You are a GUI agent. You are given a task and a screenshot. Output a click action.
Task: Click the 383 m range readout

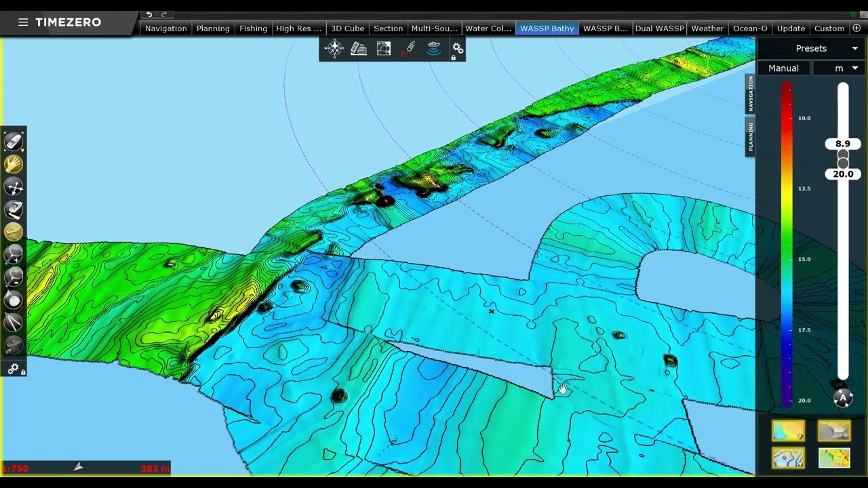pyautogui.click(x=155, y=468)
